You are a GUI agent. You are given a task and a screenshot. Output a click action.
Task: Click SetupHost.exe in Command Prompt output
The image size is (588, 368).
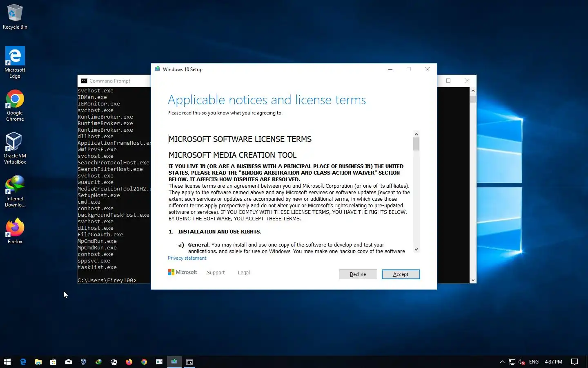tap(99, 195)
